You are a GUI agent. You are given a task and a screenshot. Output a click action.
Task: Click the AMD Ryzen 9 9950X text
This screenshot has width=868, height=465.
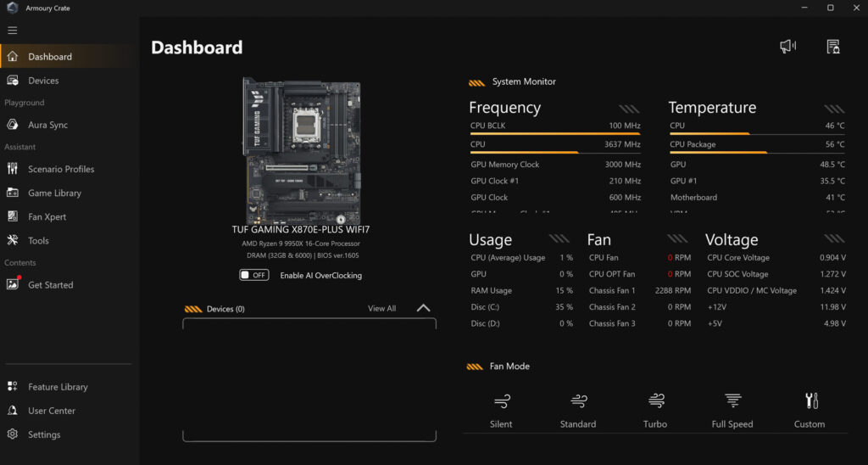coord(301,244)
